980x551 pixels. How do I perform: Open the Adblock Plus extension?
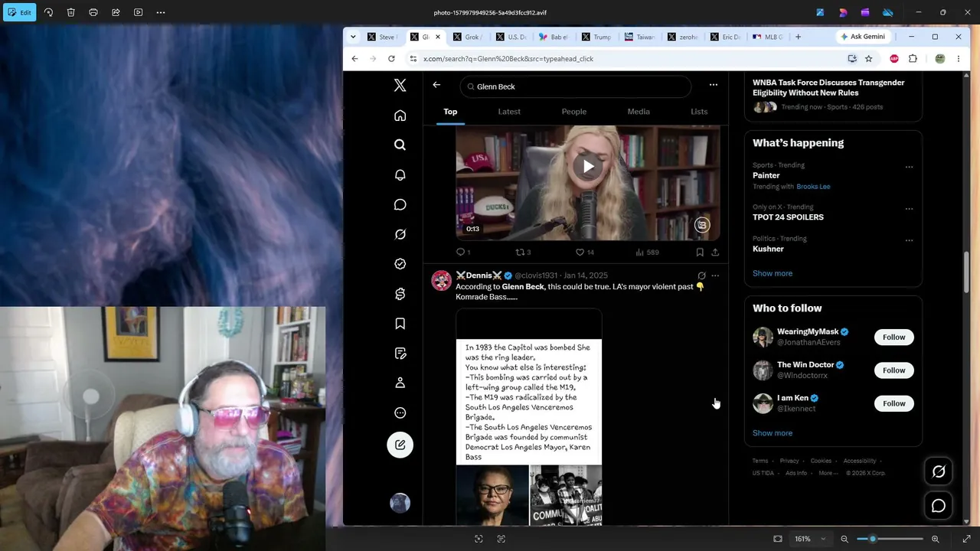[894, 59]
